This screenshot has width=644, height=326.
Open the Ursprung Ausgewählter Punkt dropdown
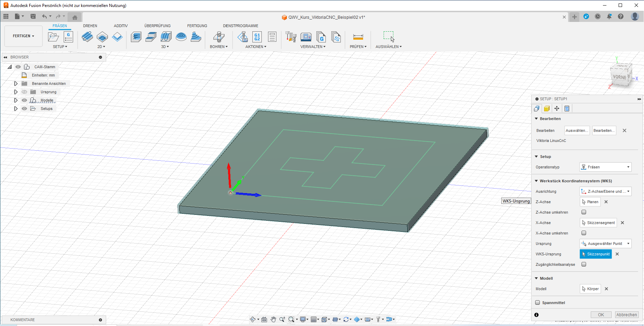pos(605,244)
